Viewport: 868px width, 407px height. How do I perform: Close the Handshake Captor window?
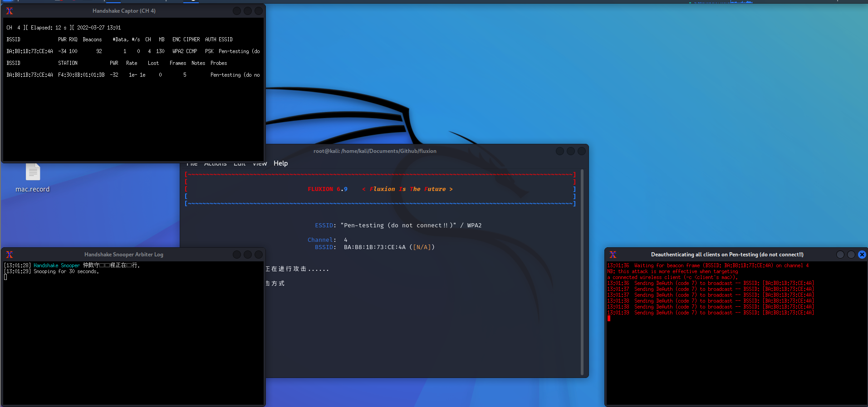(x=259, y=11)
